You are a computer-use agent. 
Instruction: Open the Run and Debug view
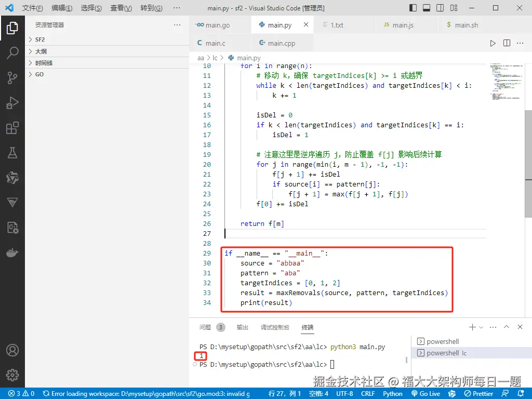[x=12, y=103]
